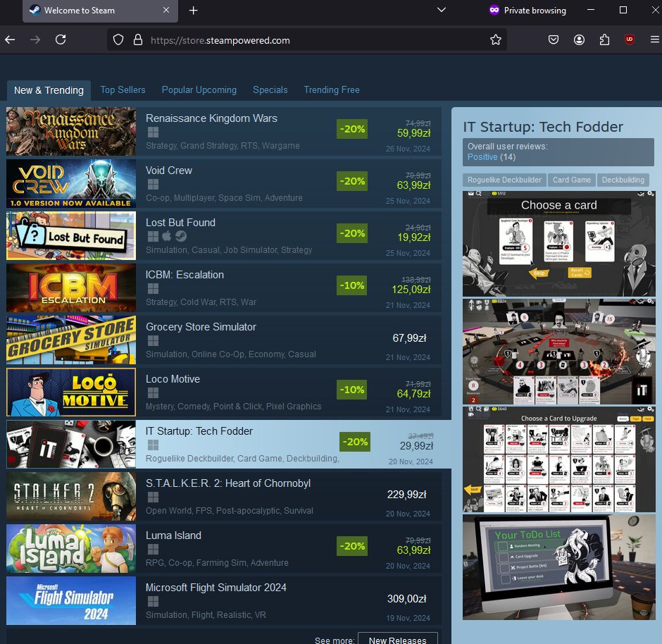Click the Deckbuilding tag in preview panel
Viewport: 662px width, 644px height.
pyautogui.click(x=623, y=180)
